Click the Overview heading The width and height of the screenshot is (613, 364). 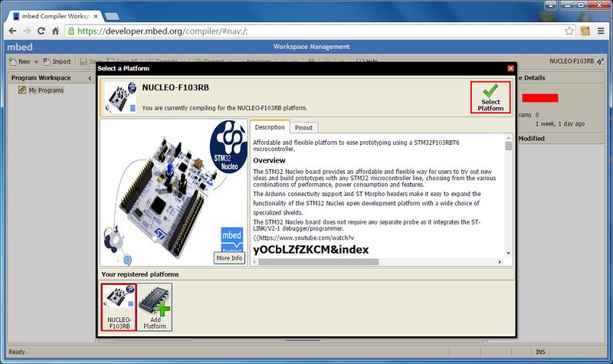(269, 160)
